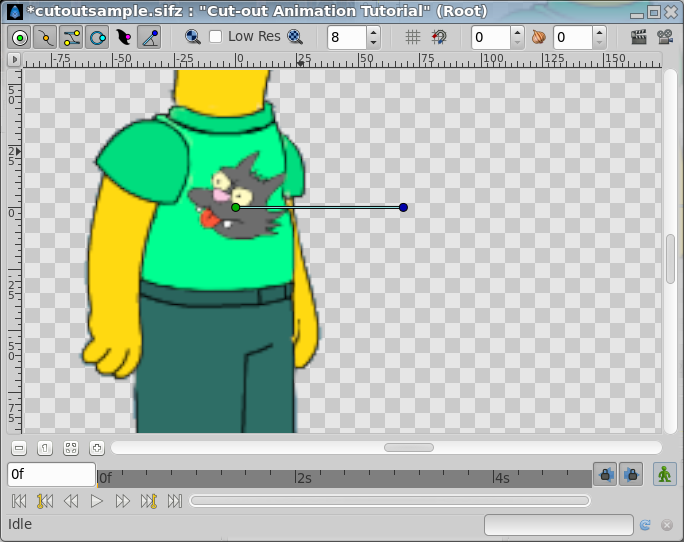The width and height of the screenshot is (684, 542).
Task: Toggle the snap-to-grid icon
Action: point(439,38)
